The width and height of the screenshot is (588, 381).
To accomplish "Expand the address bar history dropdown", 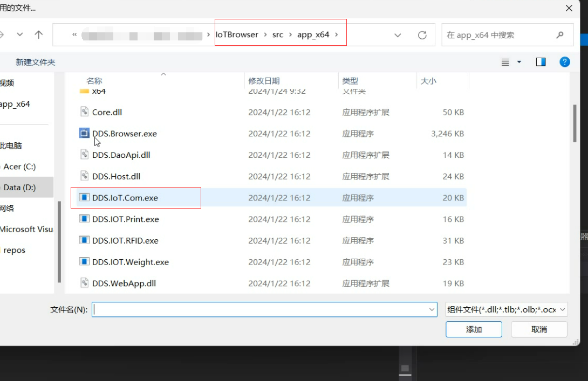I will click(x=398, y=35).
